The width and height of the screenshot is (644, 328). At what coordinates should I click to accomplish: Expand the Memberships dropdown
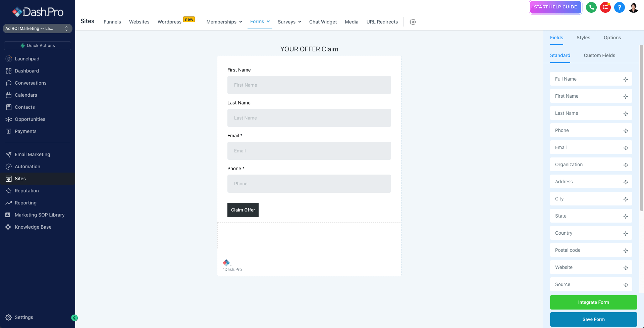(x=224, y=21)
